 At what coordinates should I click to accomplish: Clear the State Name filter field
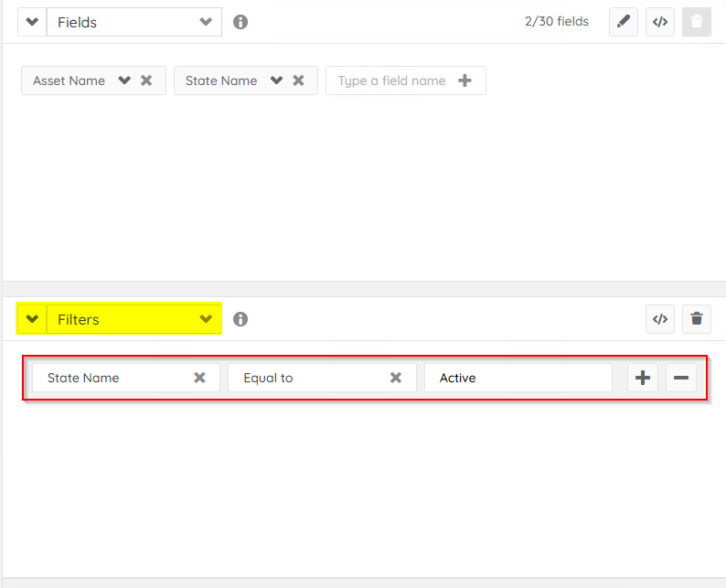199,378
